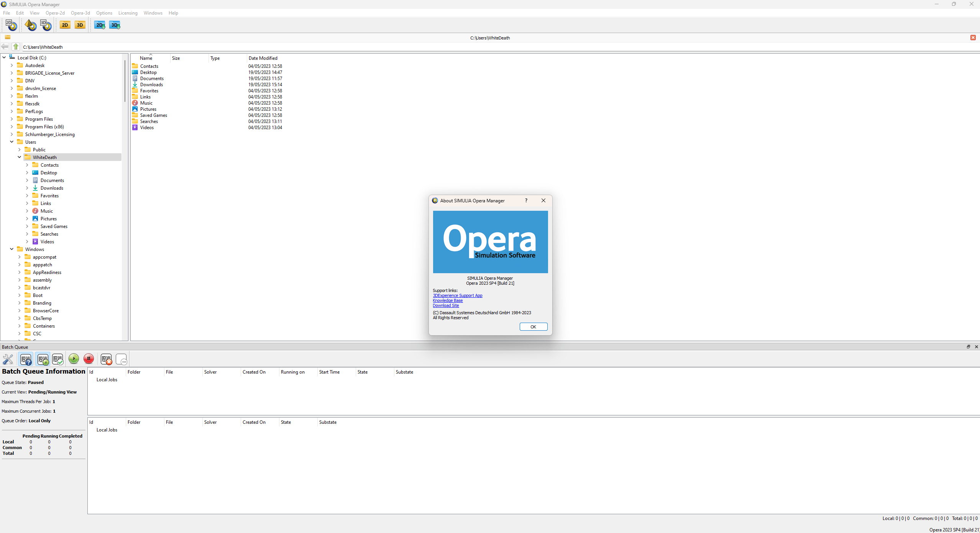Click the remove item minus icon
The width and height of the screenshot is (980, 533).
121,359
